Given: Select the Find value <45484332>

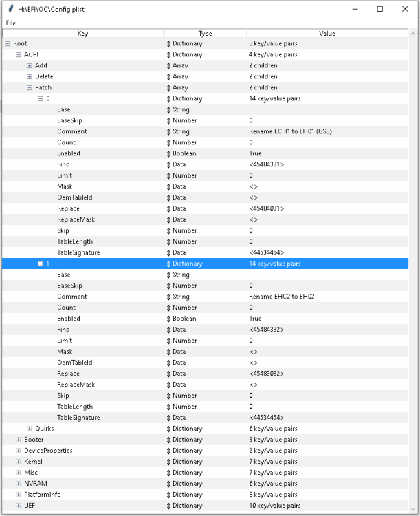Looking at the screenshot, I should (x=267, y=330).
